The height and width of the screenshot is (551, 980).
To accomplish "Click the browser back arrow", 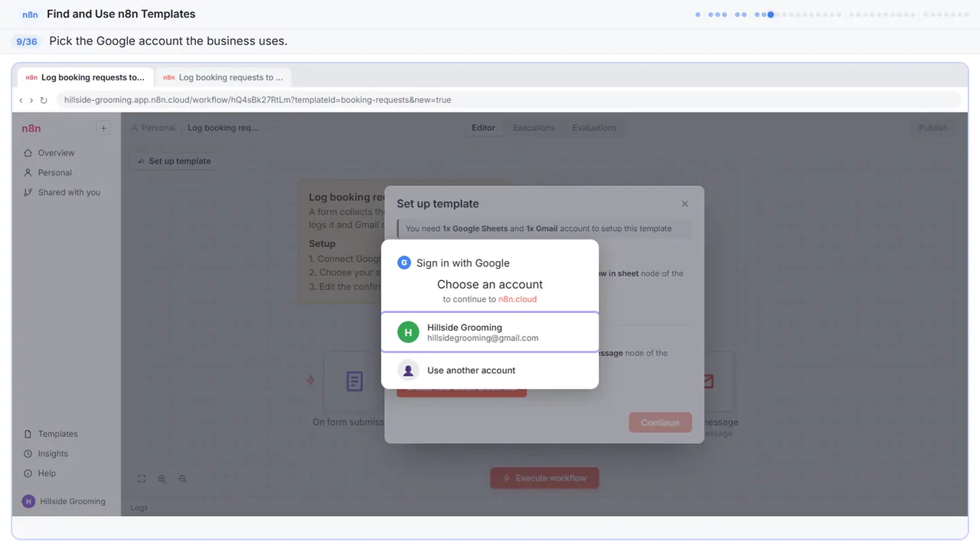I will click(21, 100).
